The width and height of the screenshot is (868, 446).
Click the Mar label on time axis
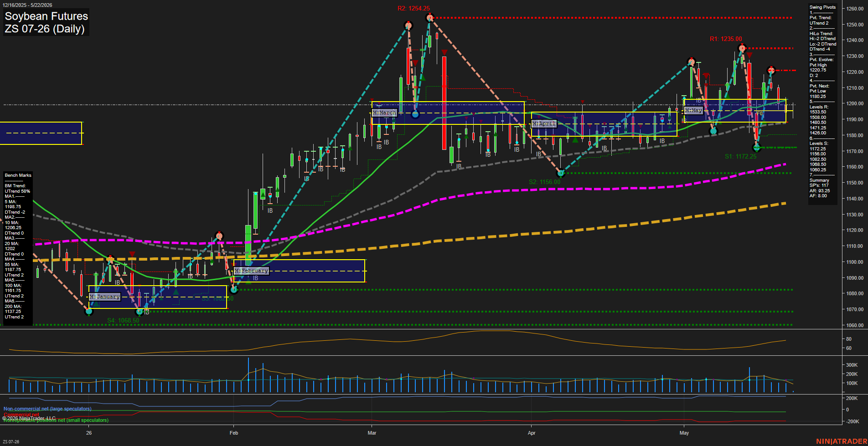tap(372, 433)
